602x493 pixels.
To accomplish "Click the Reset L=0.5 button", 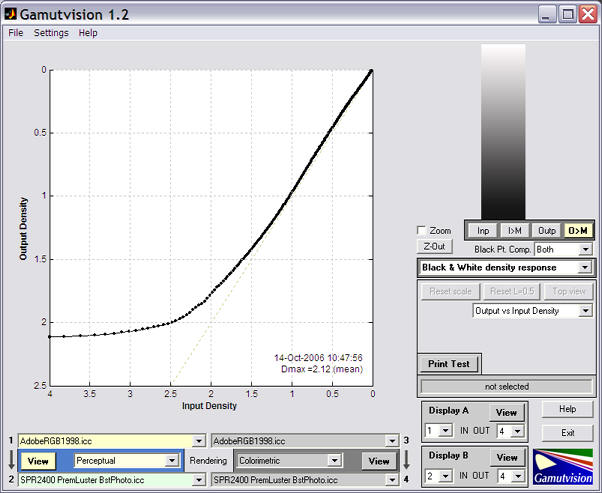I will coord(512,291).
